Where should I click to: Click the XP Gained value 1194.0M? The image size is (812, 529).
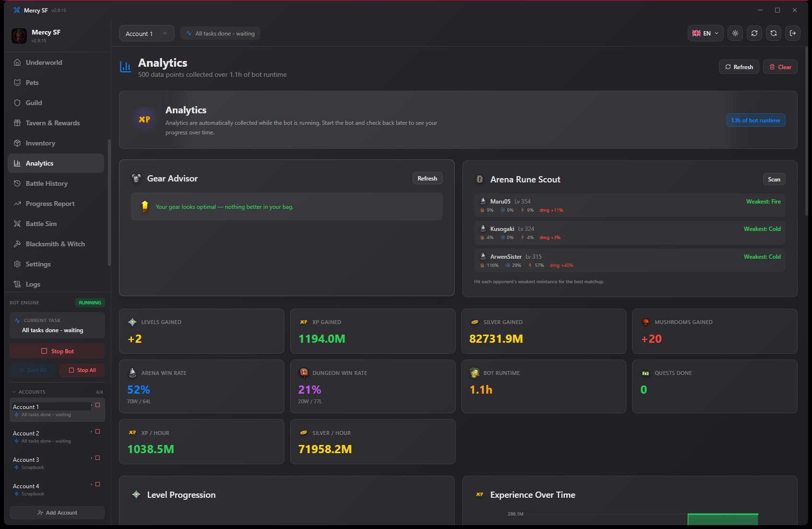coord(322,339)
